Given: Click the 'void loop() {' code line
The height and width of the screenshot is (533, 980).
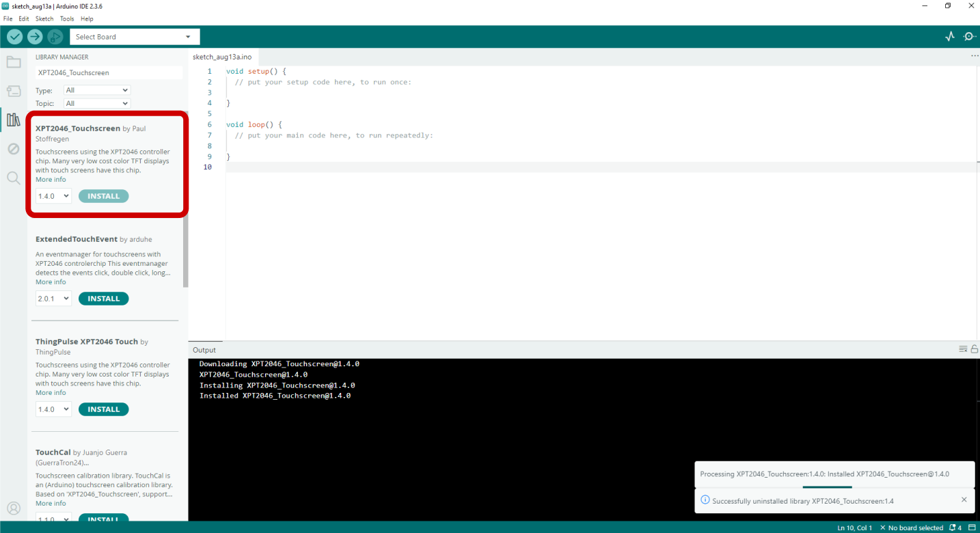Looking at the screenshot, I should (x=254, y=124).
